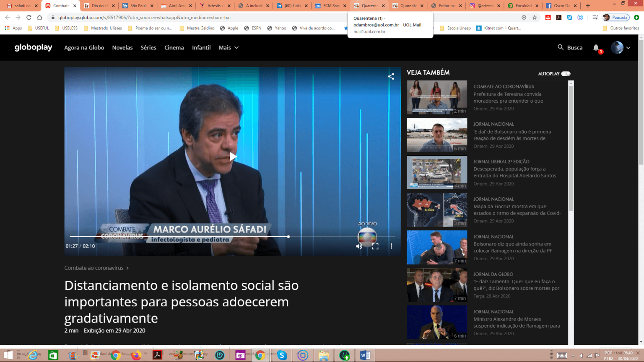
Task: Open Prefeitura de Teresina video thumbnail
Action: (x=437, y=97)
